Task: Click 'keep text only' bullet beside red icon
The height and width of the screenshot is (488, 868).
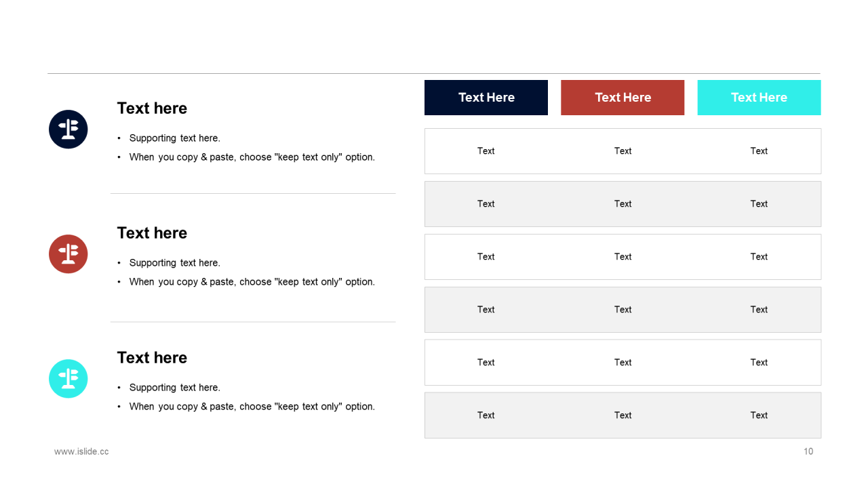Action: pyautogui.click(x=252, y=282)
